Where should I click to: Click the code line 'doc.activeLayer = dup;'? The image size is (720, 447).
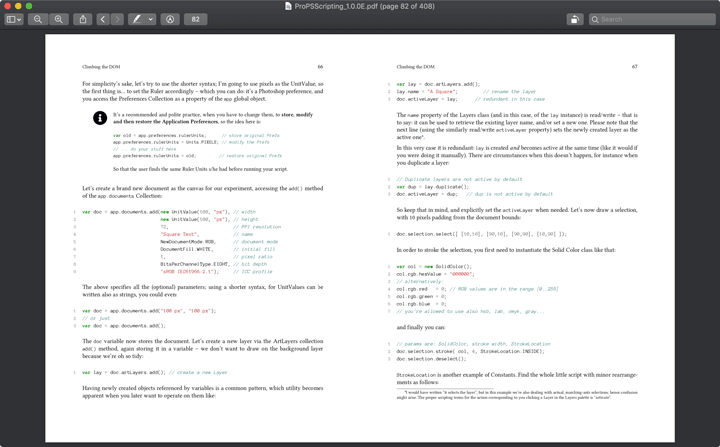pyautogui.click(x=427, y=194)
